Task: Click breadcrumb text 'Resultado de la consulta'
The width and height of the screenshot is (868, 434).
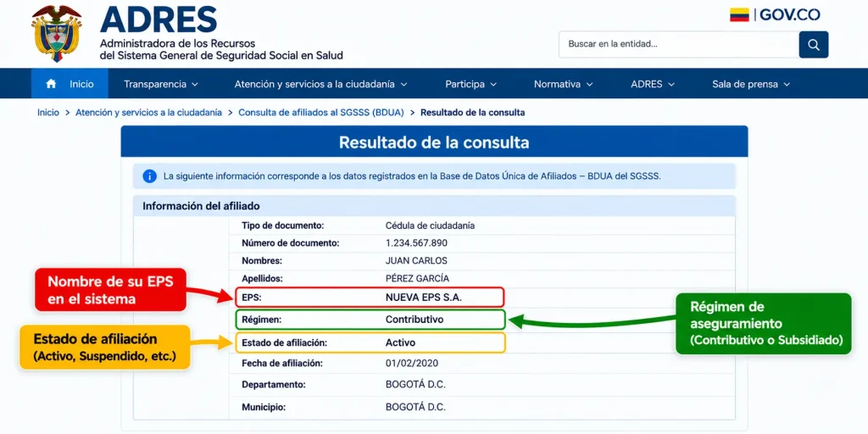Action: click(x=473, y=113)
